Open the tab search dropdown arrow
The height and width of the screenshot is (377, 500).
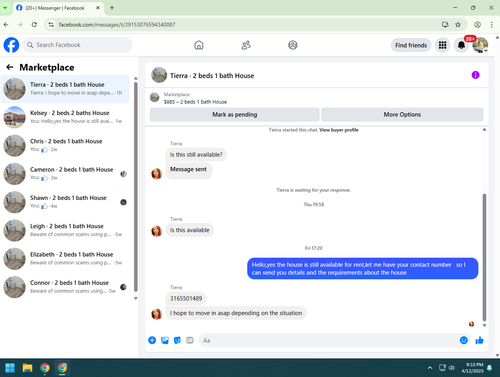[x=5, y=8]
